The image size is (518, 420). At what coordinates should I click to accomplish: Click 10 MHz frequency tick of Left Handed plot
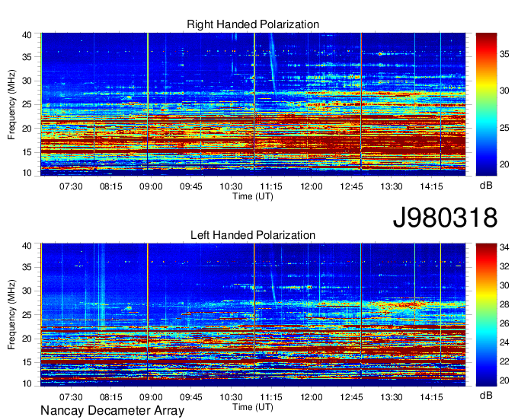(27, 383)
